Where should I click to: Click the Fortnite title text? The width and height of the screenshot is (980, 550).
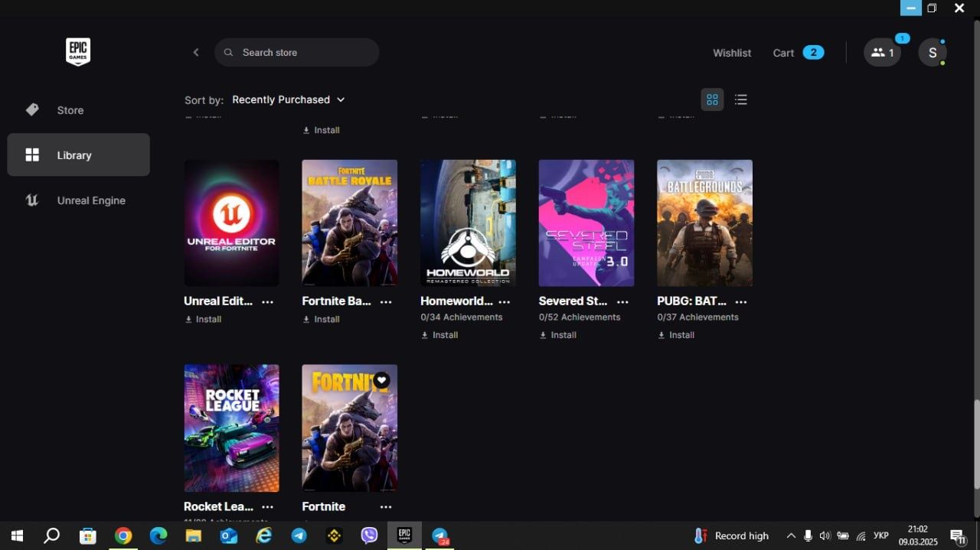click(323, 506)
